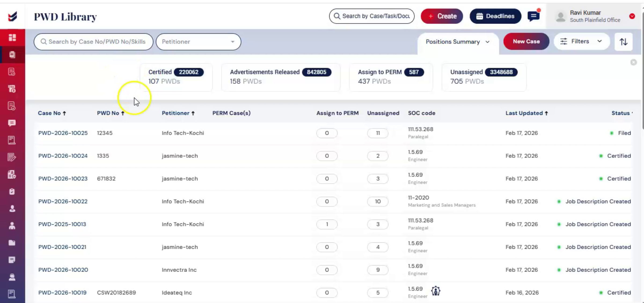This screenshot has width=644, height=303.
Task: Click the New Case button
Action: [526, 41]
